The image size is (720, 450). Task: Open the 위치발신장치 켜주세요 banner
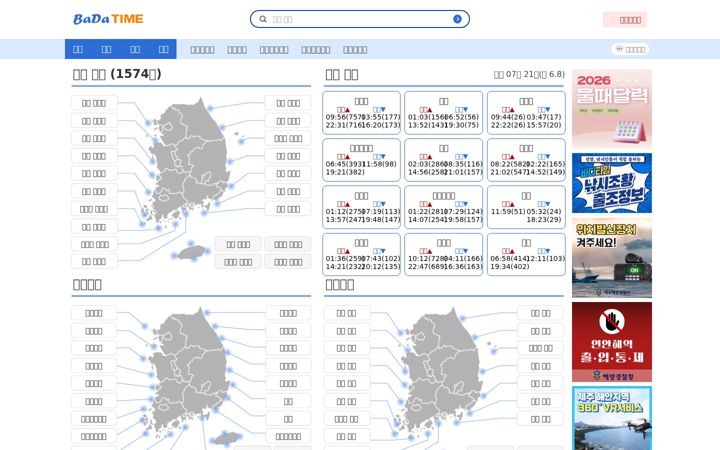tap(612, 258)
